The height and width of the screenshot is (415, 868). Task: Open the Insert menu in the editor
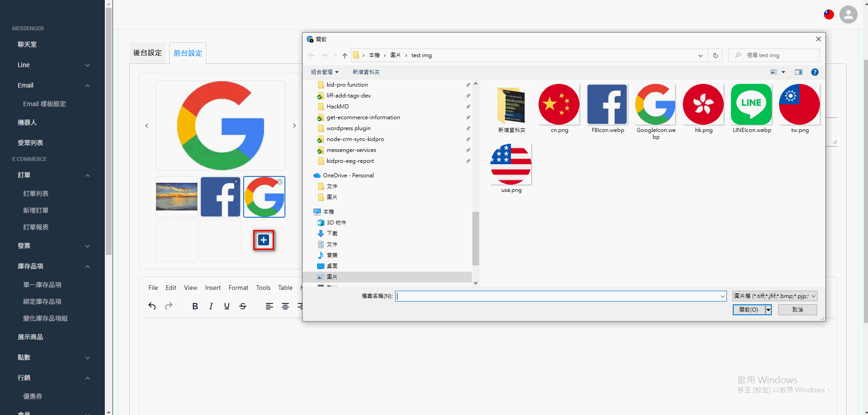[x=213, y=288]
